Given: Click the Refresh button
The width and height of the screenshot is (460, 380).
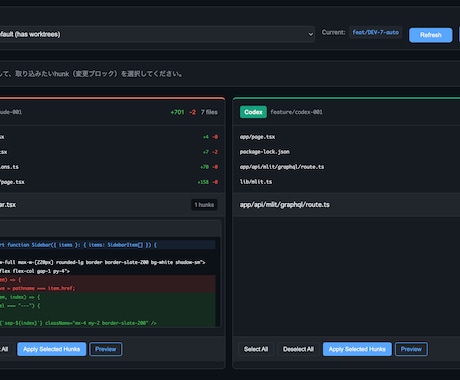Looking at the screenshot, I should pyautogui.click(x=430, y=35).
